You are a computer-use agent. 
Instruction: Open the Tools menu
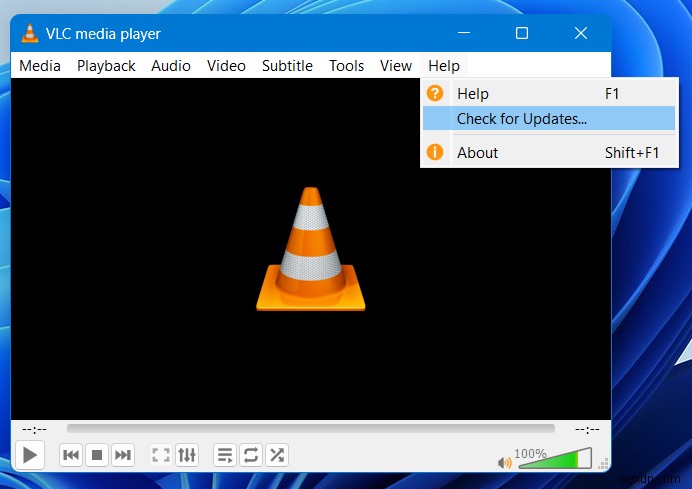pyautogui.click(x=346, y=66)
